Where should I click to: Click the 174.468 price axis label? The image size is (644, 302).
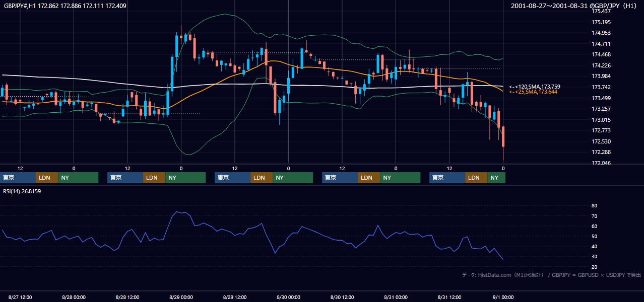click(x=601, y=54)
